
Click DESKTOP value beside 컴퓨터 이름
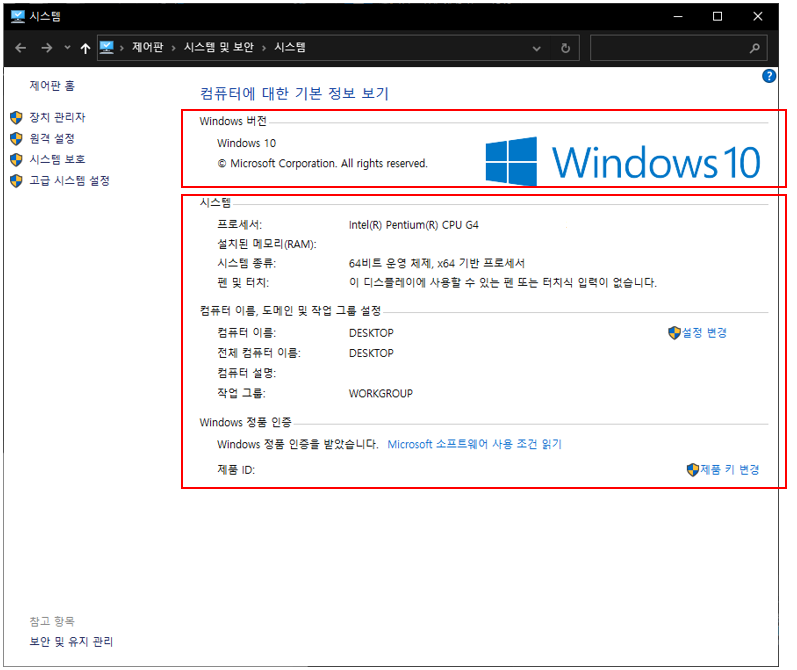click(x=371, y=333)
